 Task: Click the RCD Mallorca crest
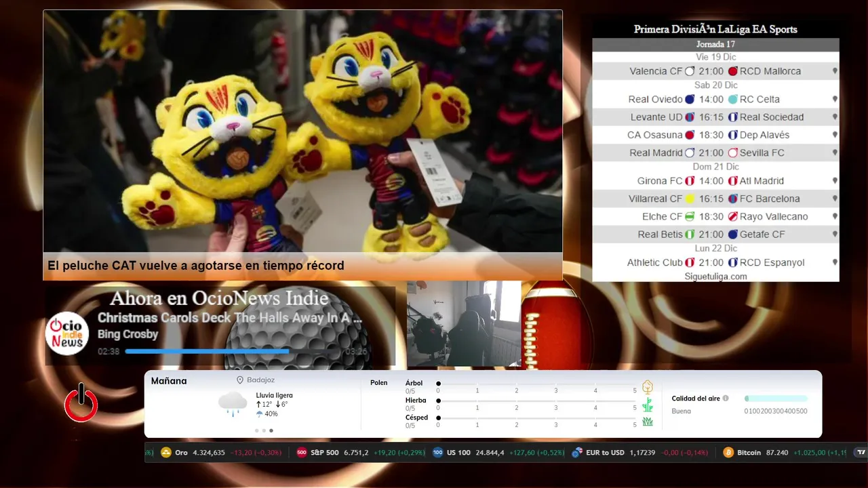tap(732, 71)
